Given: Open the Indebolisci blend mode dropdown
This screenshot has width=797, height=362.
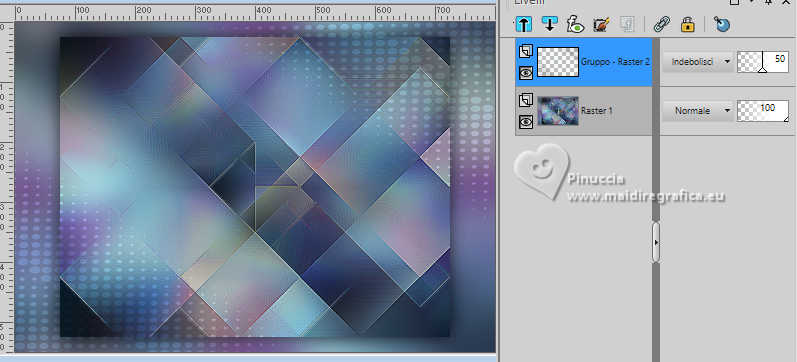Looking at the screenshot, I should [697, 62].
